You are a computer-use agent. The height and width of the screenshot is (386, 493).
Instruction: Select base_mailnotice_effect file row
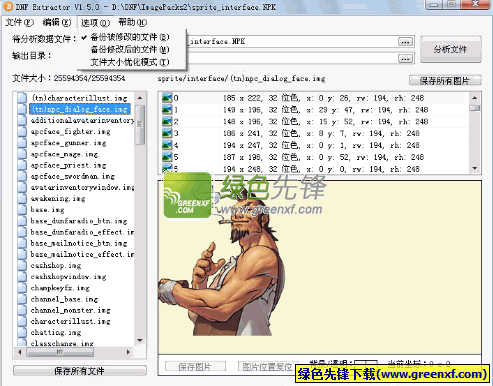click(x=82, y=254)
